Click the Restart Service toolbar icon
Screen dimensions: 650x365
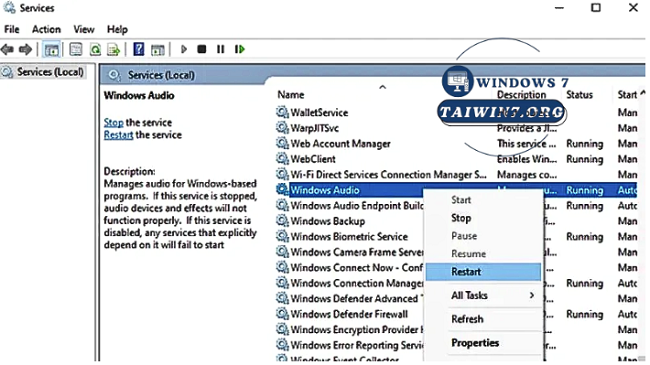point(240,49)
